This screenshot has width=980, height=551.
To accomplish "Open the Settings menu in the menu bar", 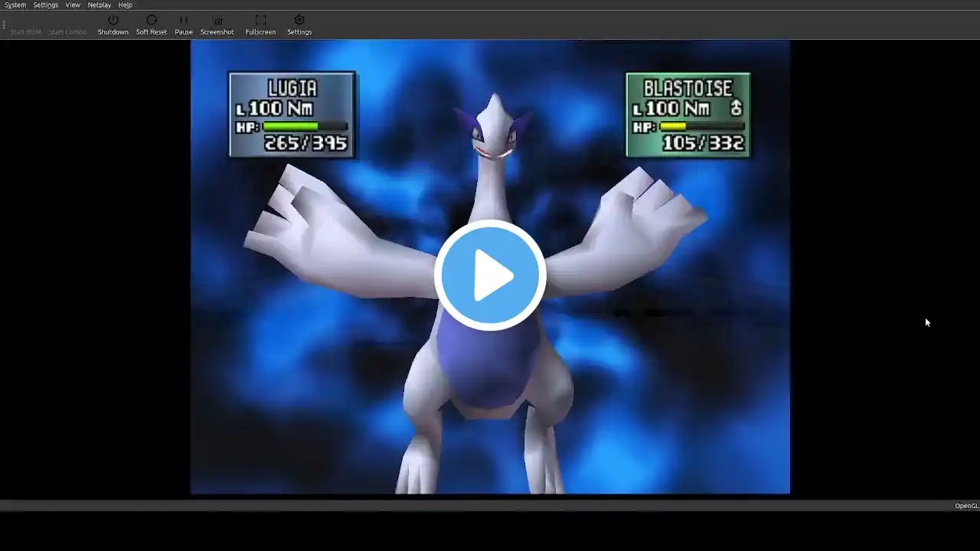I will click(x=46, y=5).
